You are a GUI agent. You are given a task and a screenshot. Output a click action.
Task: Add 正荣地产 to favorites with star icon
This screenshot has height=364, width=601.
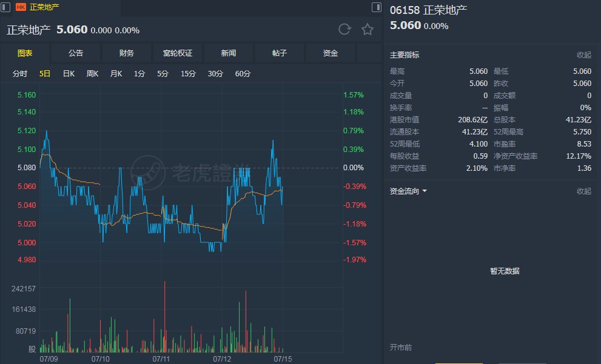(367, 30)
